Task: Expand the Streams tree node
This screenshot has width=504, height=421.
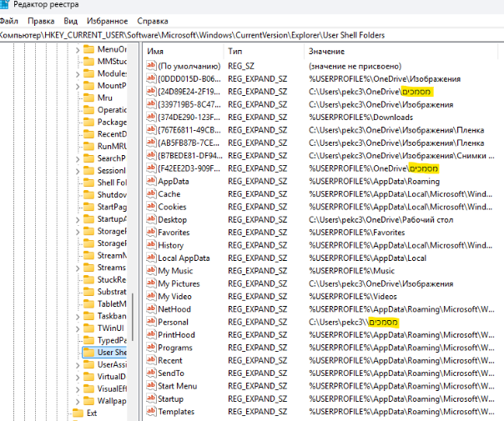Action: pos(78,268)
